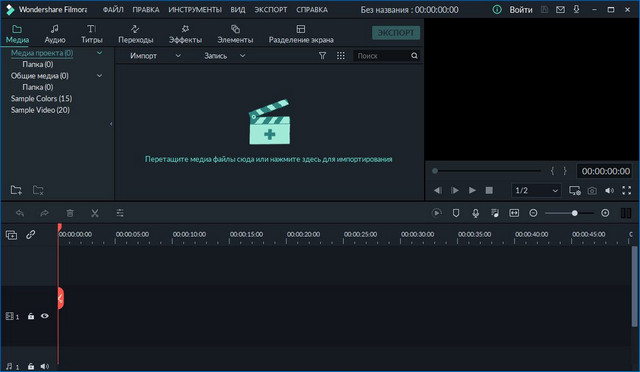Zoom in timeline with plus icon
Viewport: 640px width, 372px height.
point(605,213)
